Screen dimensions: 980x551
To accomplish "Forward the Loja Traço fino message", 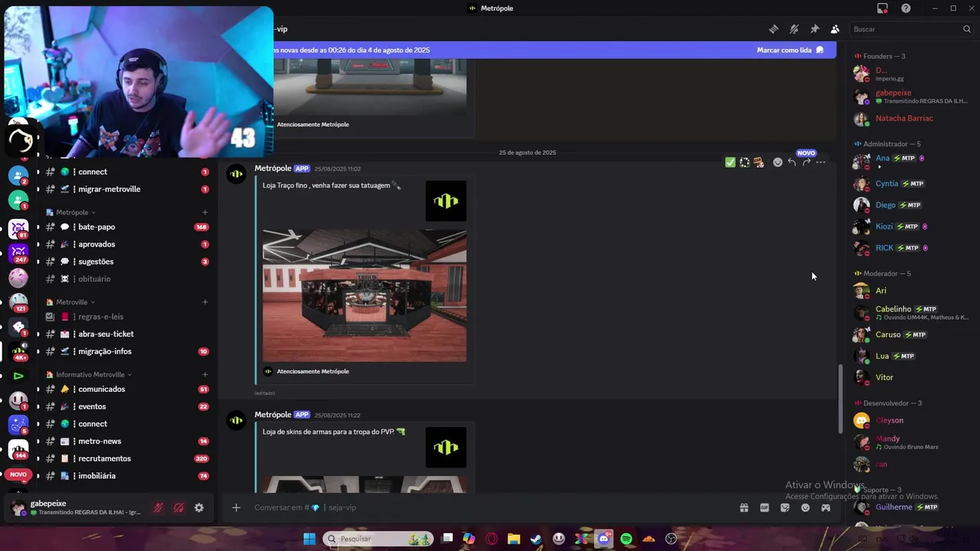I will point(806,162).
